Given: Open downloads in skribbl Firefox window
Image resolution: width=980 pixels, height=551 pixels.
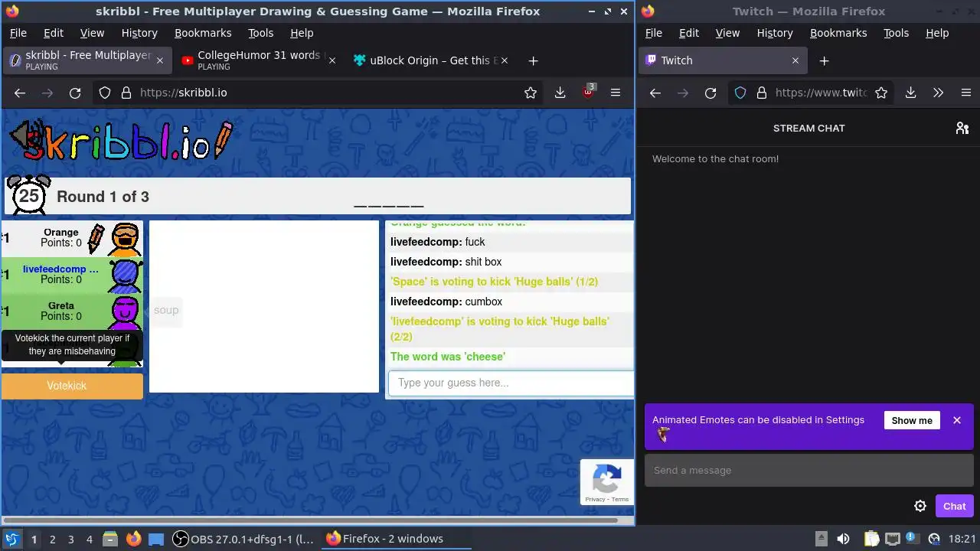Looking at the screenshot, I should click(560, 93).
